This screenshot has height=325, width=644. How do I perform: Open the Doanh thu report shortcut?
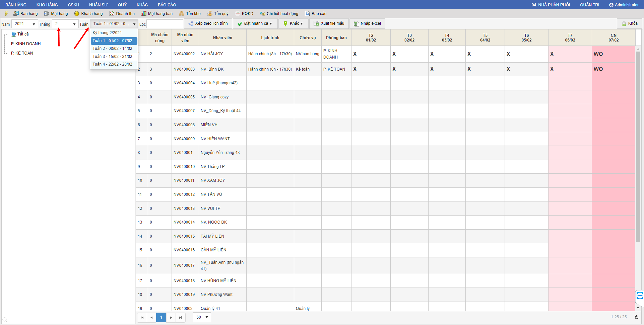122,14
